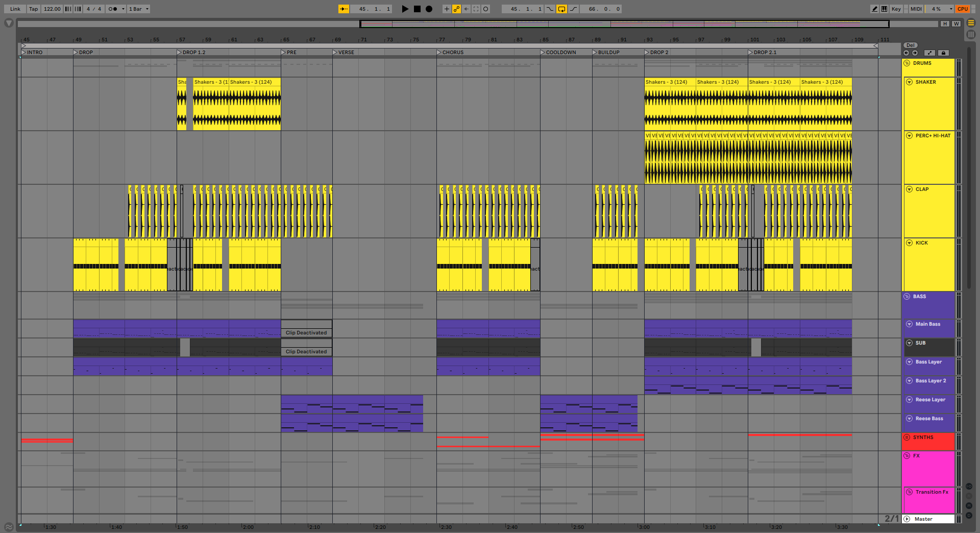Toggle the Punch-In switch
Screen dimensions: 980x533
(550, 9)
